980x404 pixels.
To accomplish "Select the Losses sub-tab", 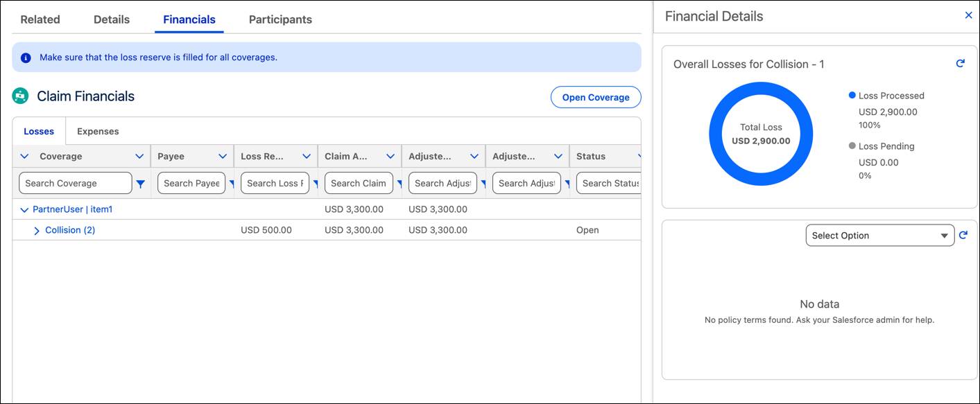I will pos(39,131).
